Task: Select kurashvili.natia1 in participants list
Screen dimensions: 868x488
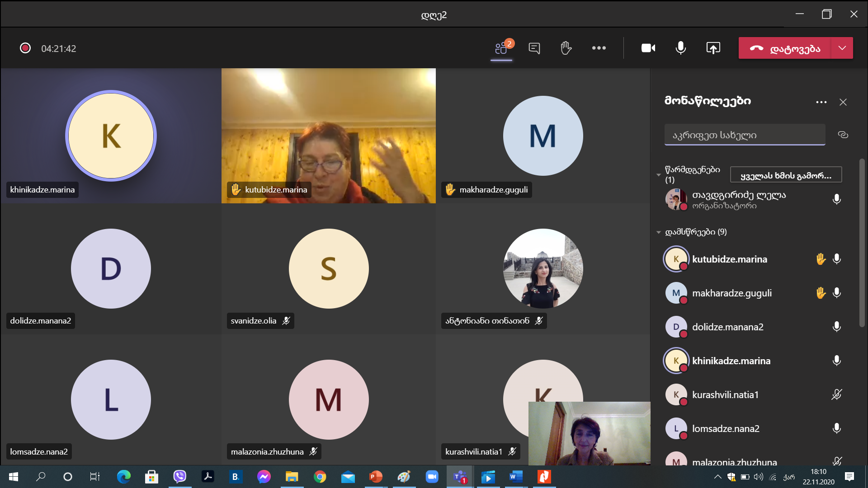Action: tap(725, 394)
